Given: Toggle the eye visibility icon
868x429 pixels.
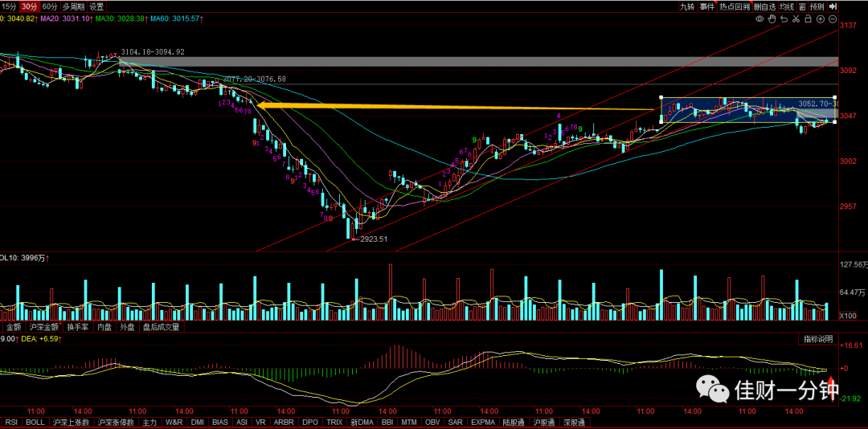Looking at the screenshot, I should [x=760, y=18].
